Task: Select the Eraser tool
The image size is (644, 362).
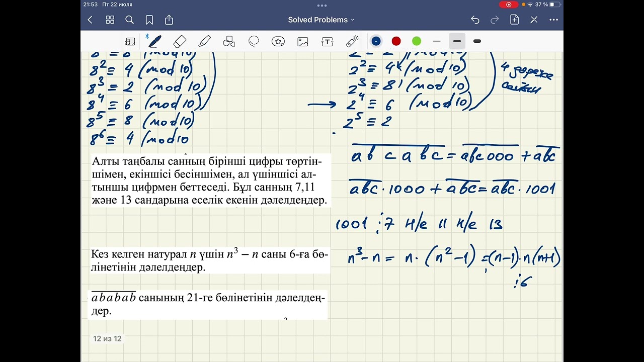Action: pyautogui.click(x=180, y=41)
